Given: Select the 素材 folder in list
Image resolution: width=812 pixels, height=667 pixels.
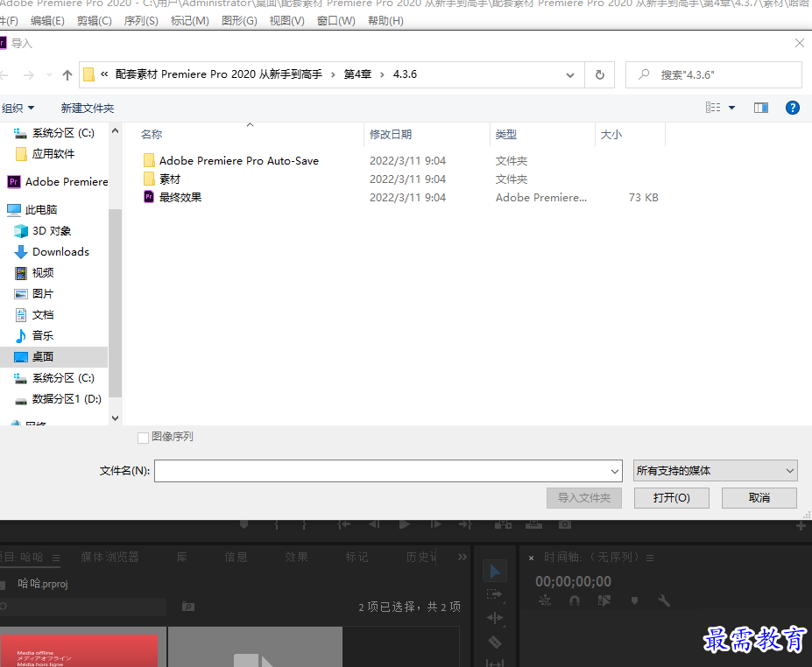Looking at the screenshot, I should point(162,179).
